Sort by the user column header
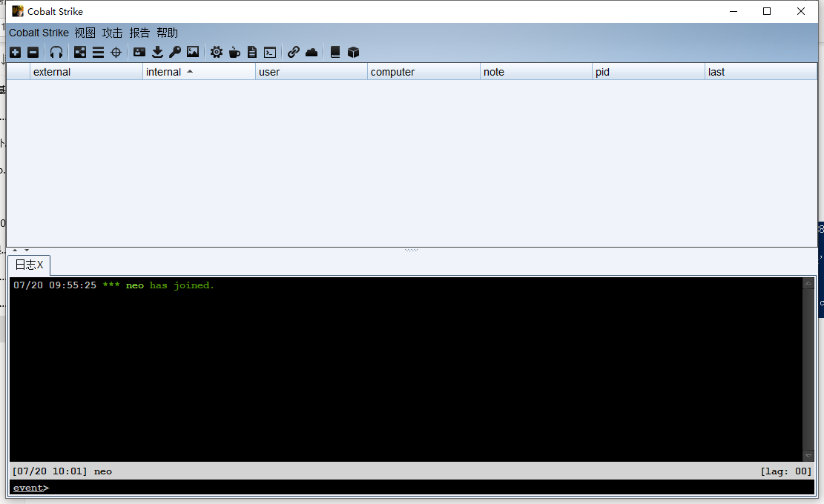This screenshot has width=824, height=504. pos(311,72)
